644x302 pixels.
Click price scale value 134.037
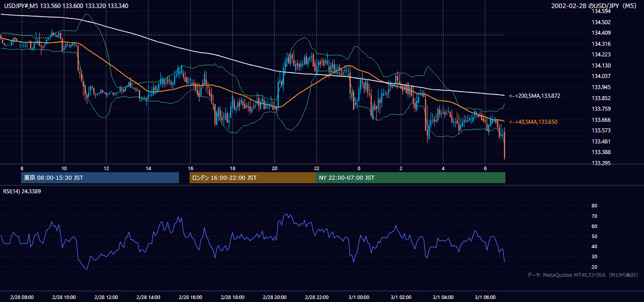[601, 76]
